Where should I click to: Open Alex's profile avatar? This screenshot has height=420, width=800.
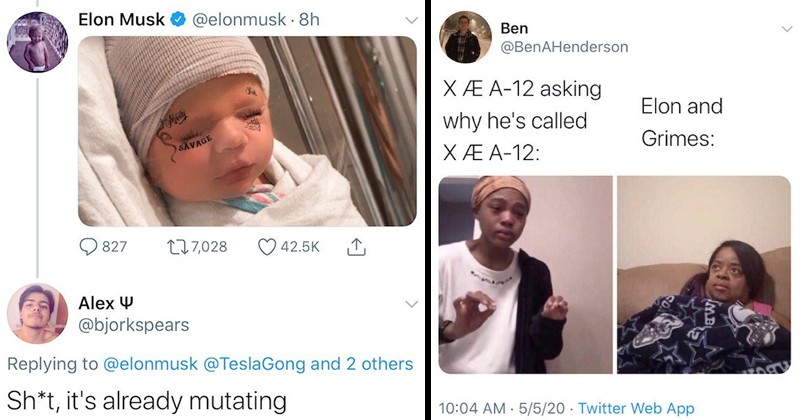click(37, 314)
